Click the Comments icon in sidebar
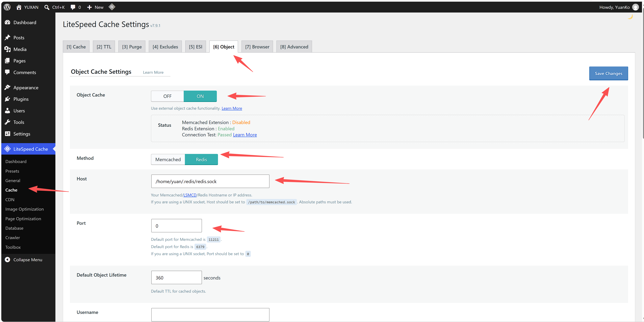Viewport: 644px width, 322px height. [x=7, y=72]
